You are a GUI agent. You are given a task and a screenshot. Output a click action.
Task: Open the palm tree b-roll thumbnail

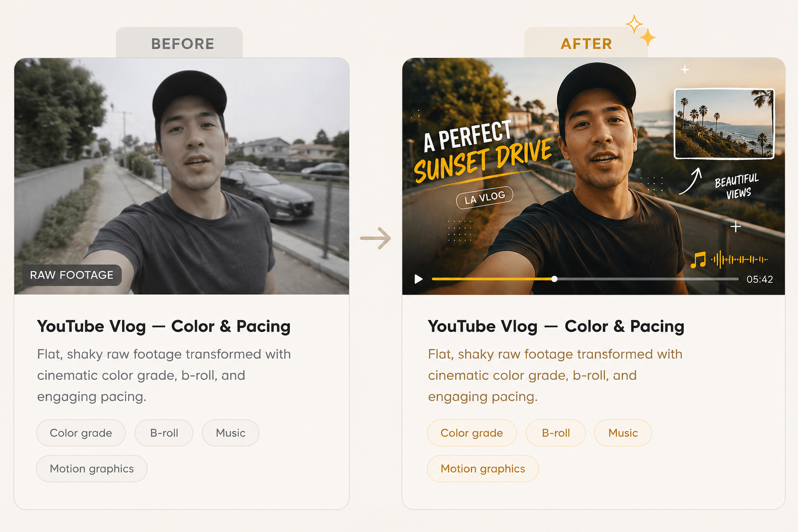click(724, 124)
